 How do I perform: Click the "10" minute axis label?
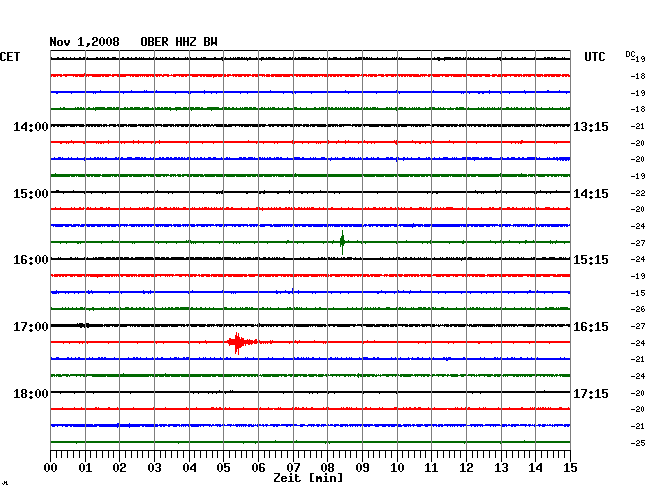[x=397, y=468]
